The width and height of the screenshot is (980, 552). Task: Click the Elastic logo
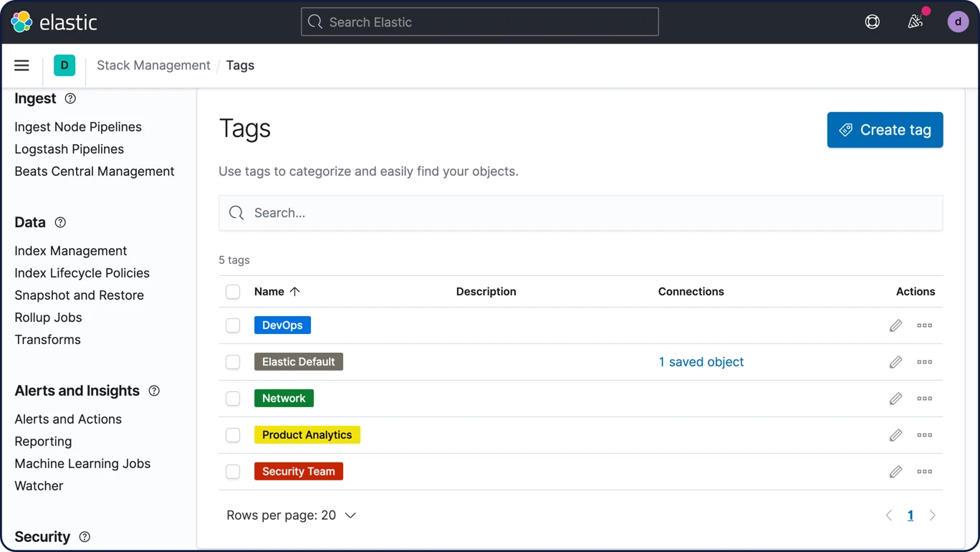54,22
